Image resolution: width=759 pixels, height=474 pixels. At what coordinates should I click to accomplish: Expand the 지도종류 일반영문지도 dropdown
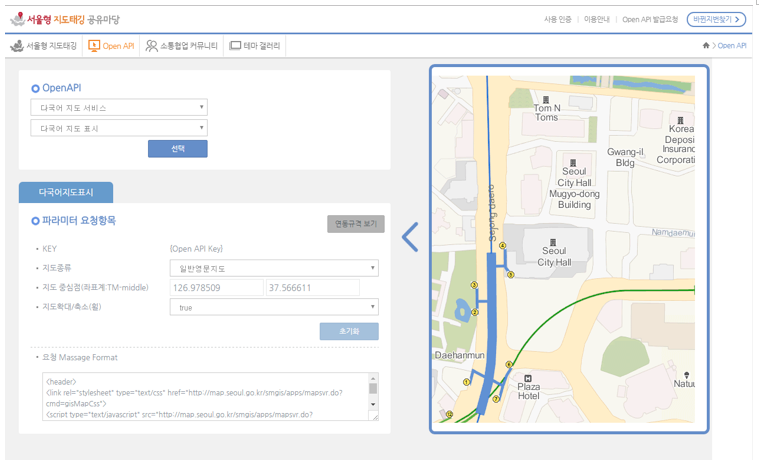point(274,268)
